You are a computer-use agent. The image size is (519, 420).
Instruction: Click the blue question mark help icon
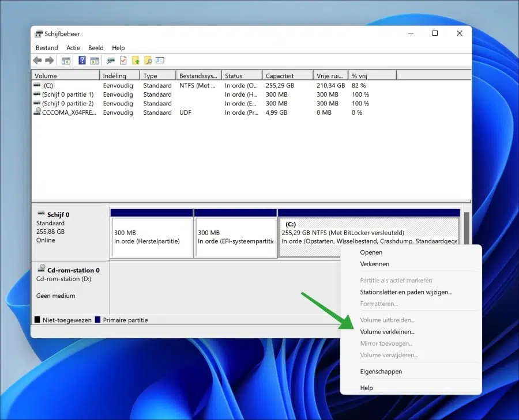(82, 60)
